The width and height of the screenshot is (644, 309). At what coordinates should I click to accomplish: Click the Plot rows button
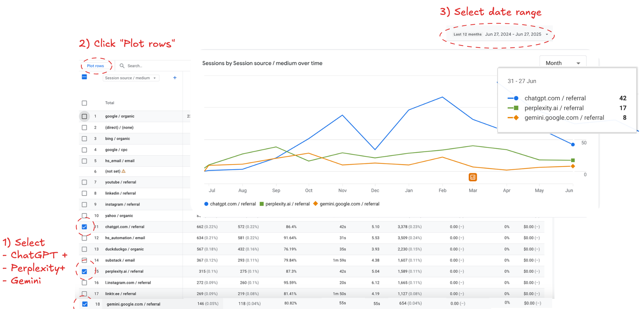pos(95,66)
